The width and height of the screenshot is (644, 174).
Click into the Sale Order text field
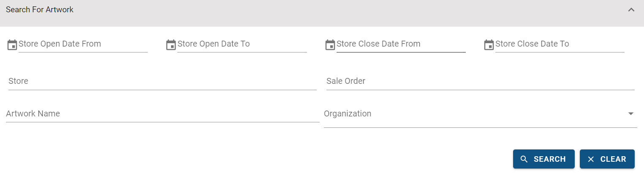click(480, 81)
